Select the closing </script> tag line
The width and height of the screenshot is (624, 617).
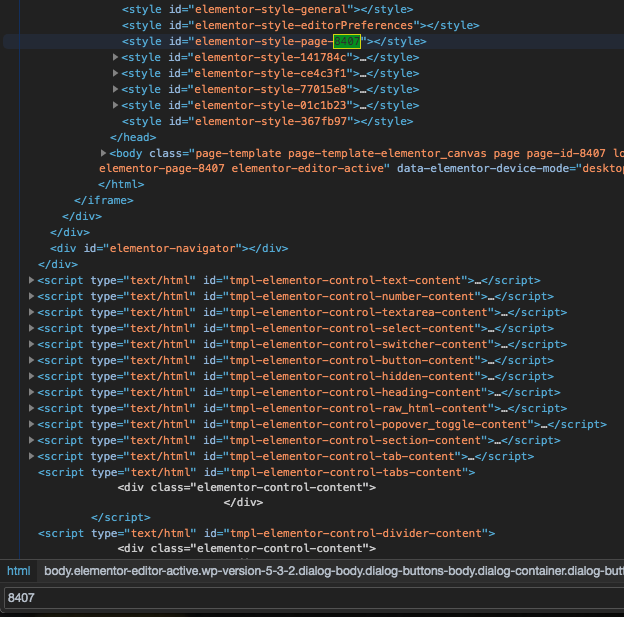pos(121,517)
